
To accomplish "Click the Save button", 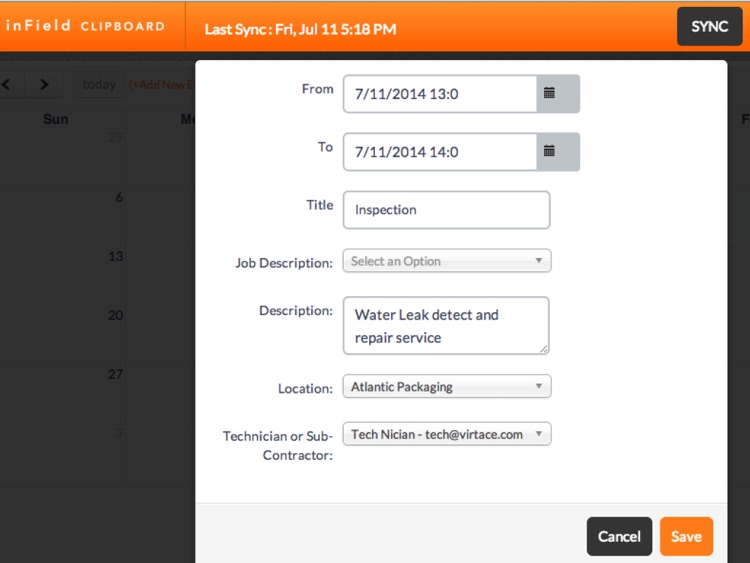I will (686, 536).
